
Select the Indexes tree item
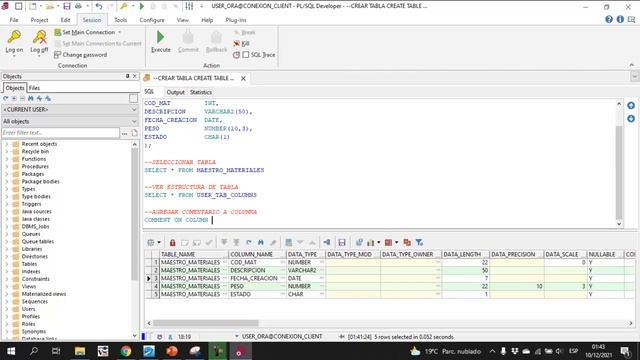point(31,271)
